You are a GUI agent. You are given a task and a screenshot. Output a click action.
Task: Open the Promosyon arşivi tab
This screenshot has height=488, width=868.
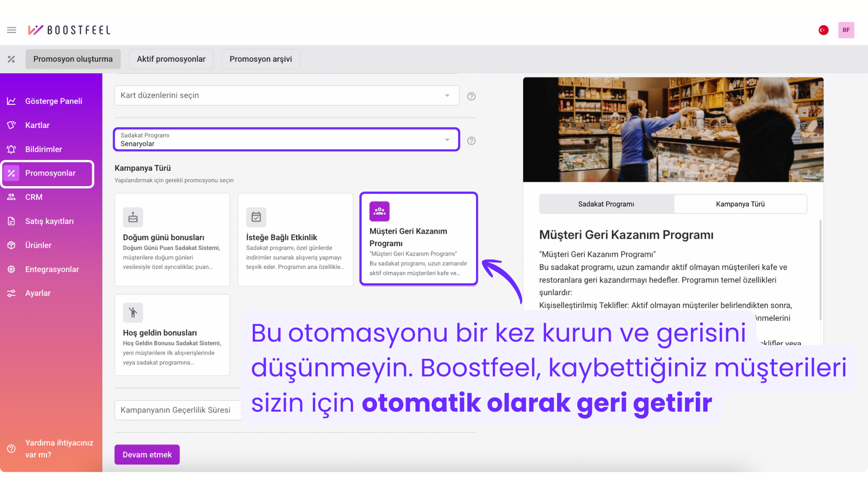(x=260, y=59)
